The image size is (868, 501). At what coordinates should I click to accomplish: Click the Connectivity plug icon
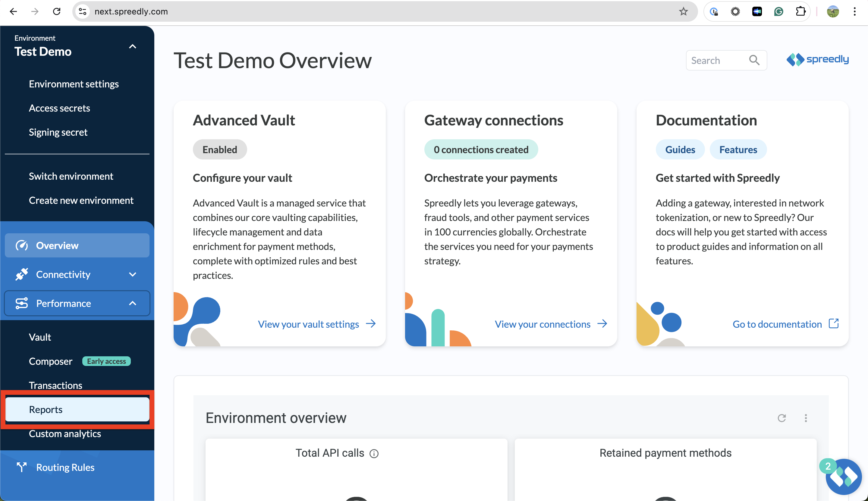click(x=22, y=274)
